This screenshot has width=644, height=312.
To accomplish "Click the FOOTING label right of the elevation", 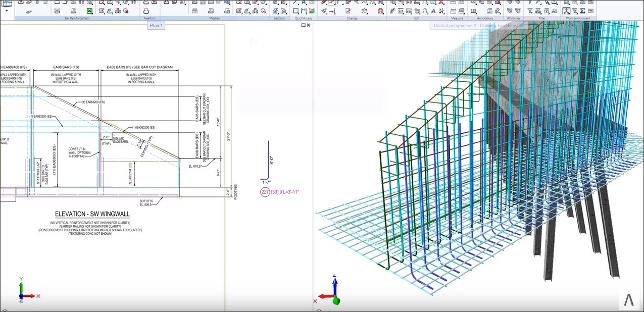I will coord(235,192).
